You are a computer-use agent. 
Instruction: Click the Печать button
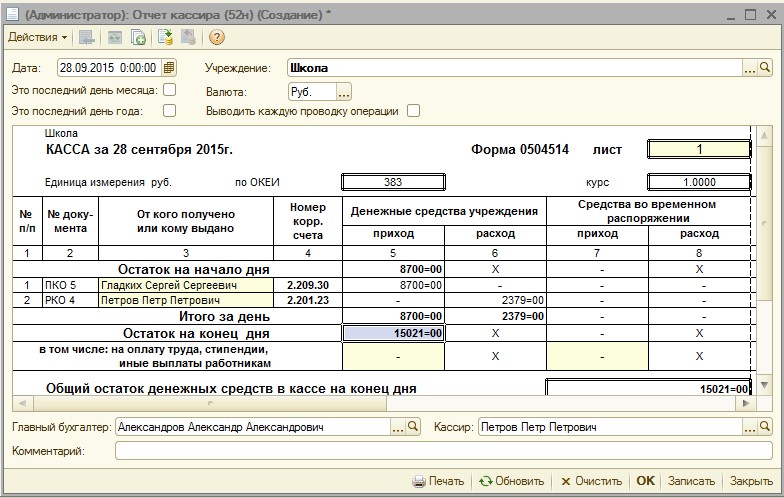pyautogui.click(x=438, y=481)
